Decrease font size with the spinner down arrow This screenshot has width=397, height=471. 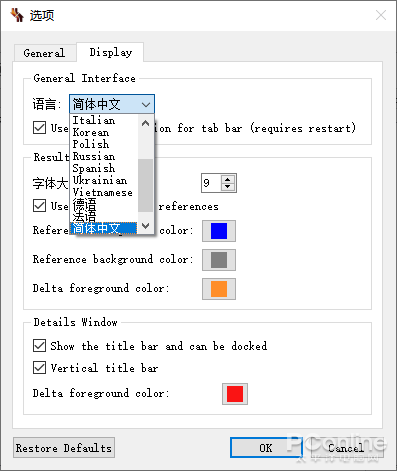(x=228, y=186)
